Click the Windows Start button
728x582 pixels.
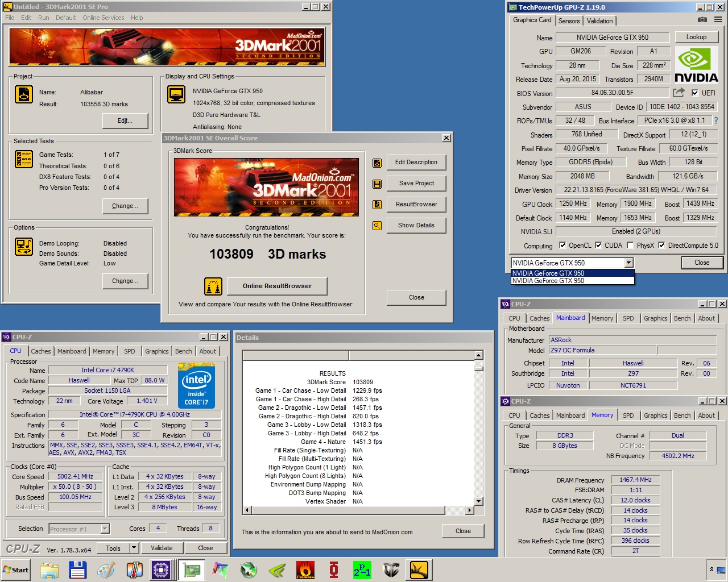pyautogui.click(x=16, y=570)
